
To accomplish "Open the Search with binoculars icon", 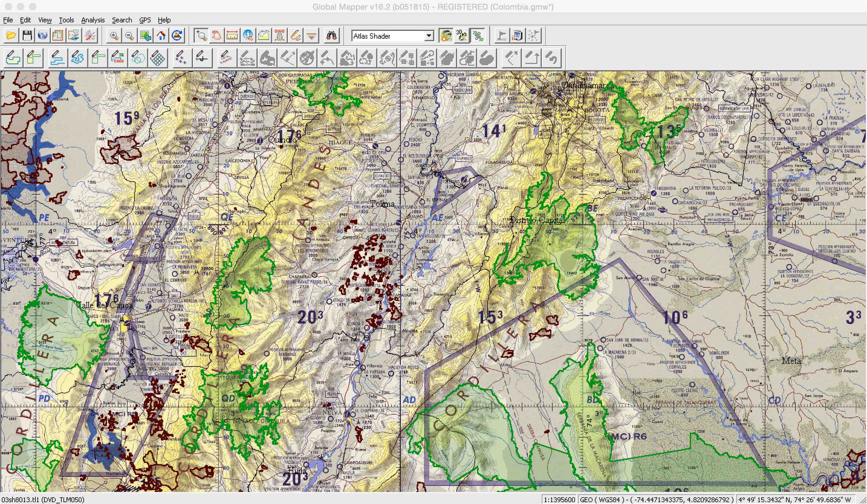I will tap(331, 35).
